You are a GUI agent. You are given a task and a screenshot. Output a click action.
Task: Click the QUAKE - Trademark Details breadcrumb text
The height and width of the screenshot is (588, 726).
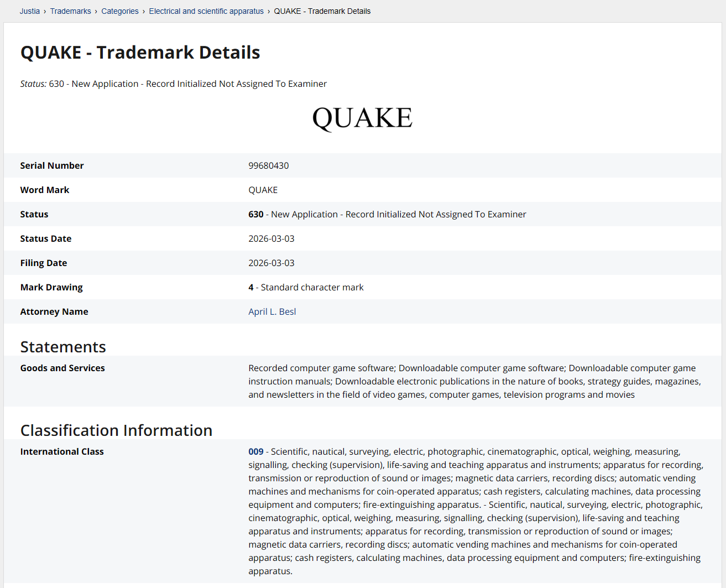322,11
